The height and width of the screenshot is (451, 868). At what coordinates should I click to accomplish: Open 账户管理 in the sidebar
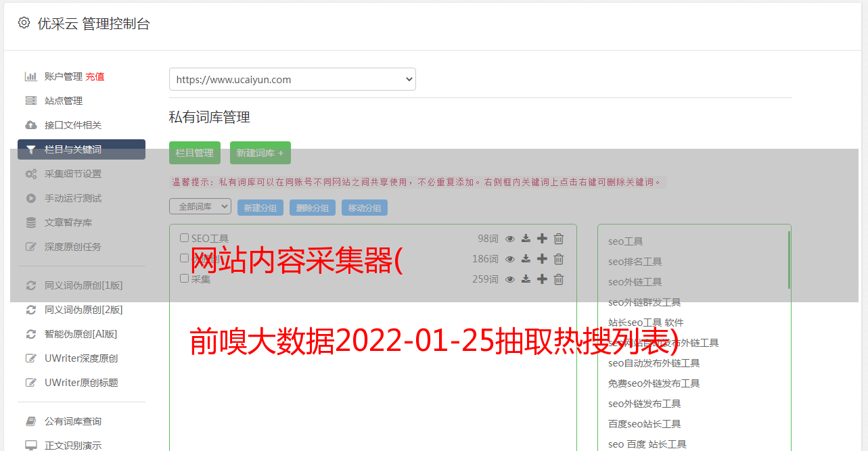pos(64,76)
